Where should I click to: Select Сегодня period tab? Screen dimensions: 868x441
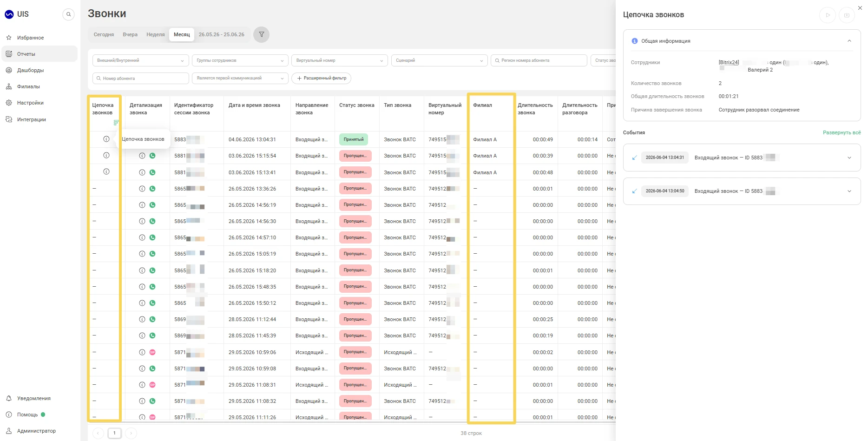click(104, 34)
